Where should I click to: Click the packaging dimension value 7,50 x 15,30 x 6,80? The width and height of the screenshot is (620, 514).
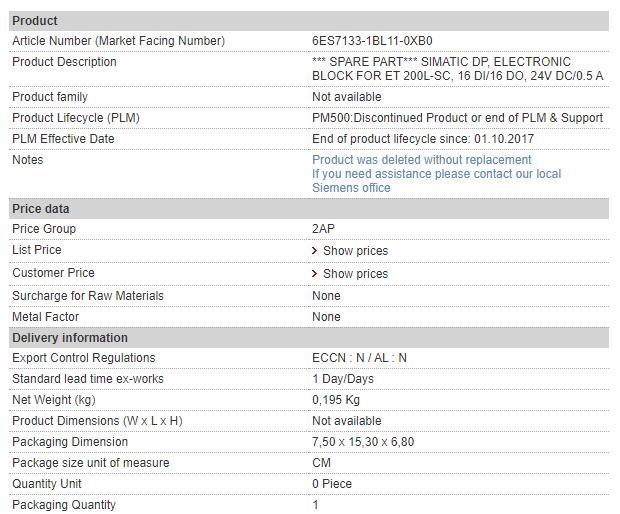pyautogui.click(x=362, y=442)
